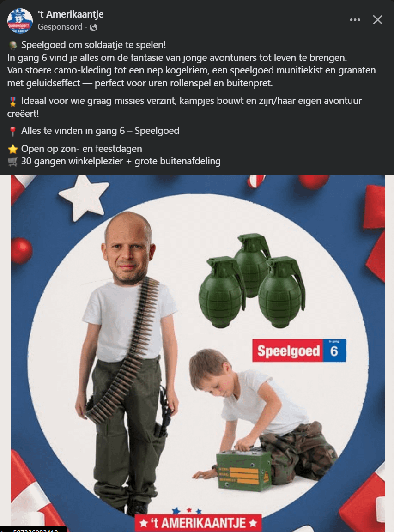Click the shopping cart emoji
Screen dimensions: 394x532
click(13, 162)
